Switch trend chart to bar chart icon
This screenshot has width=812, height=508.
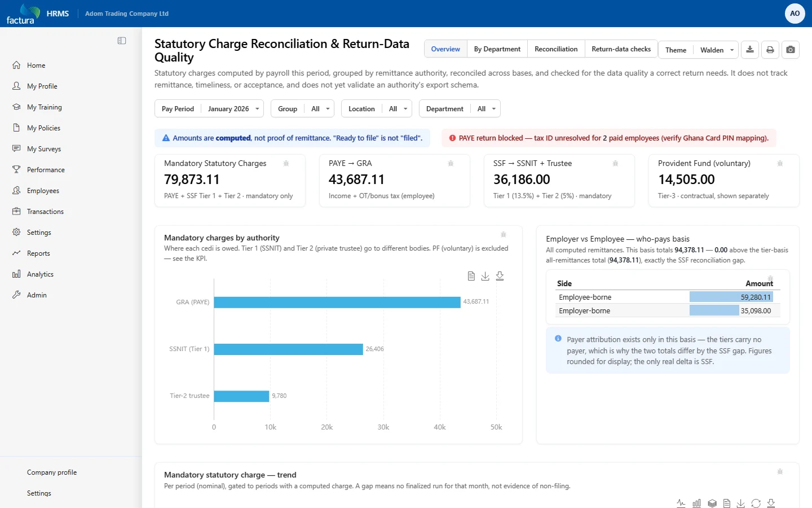(696, 503)
